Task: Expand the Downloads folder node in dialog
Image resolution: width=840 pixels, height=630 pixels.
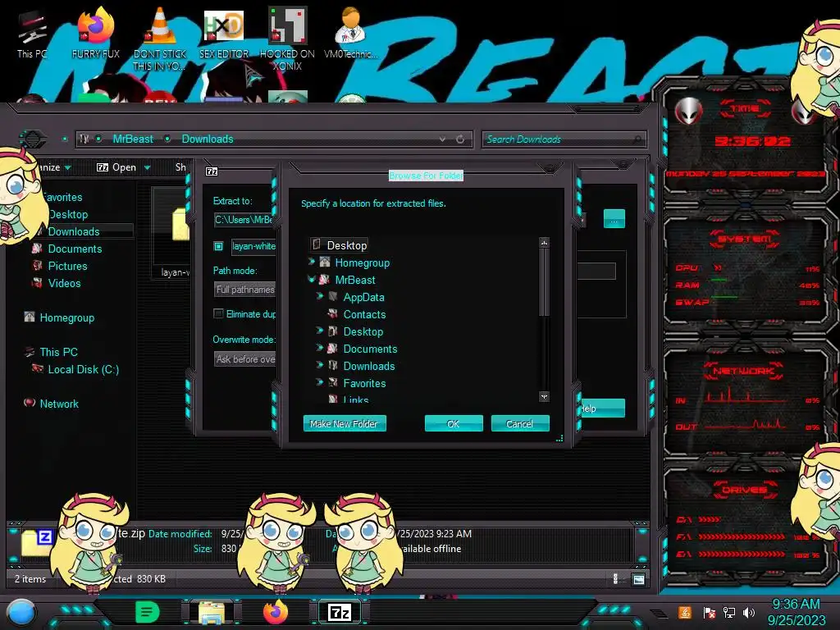Action: pyautogui.click(x=320, y=365)
